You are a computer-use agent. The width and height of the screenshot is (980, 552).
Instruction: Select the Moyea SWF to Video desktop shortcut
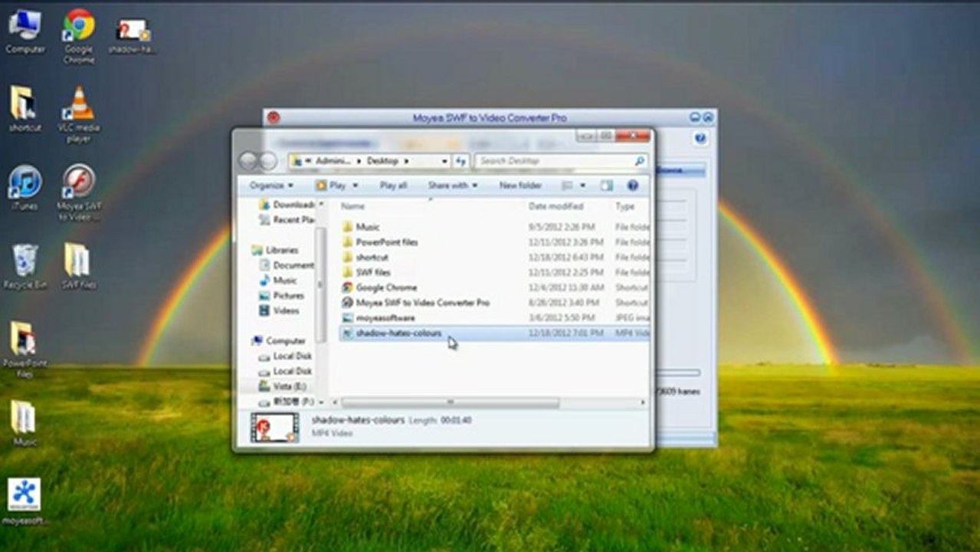point(79,192)
